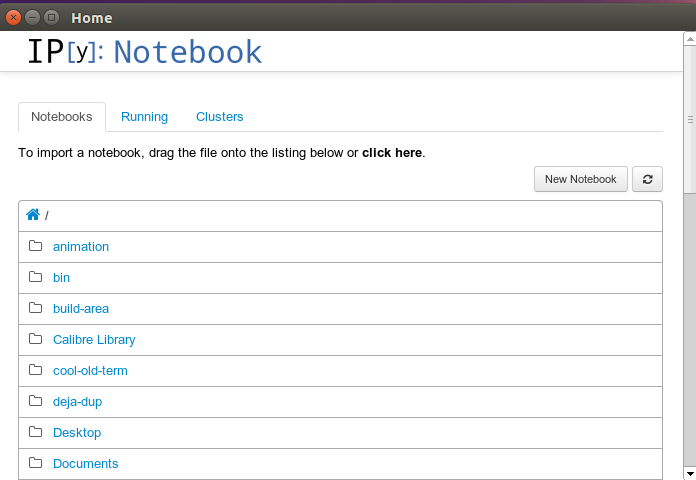The height and width of the screenshot is (480, 696).
Task: Switch to the Running tab
Action: point(144,117)
